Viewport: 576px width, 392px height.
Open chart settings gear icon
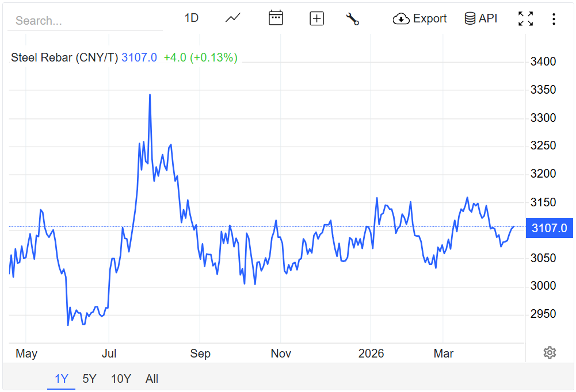pyautogui.click(x=550, y=353)
